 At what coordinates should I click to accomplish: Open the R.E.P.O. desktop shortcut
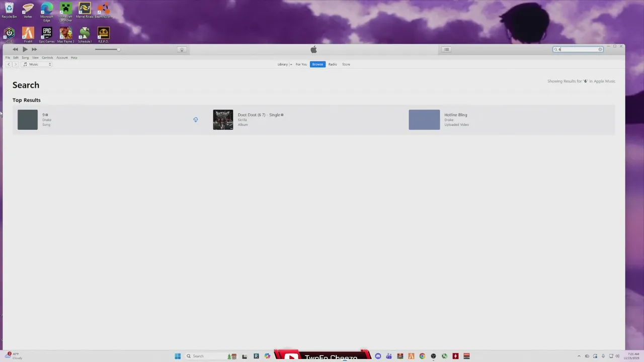(103, 35)
